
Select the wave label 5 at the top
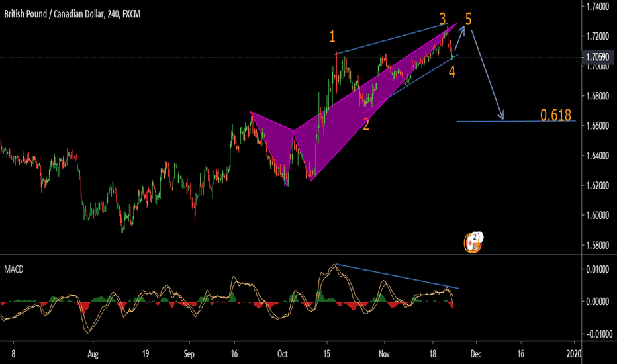(469, 19)
